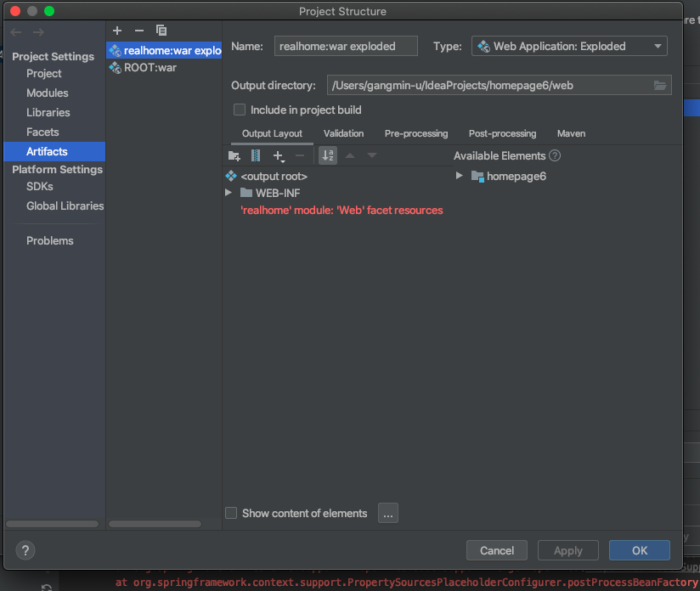Click the Cancel button
700x591 pixels.
click(x=497, y=550)
